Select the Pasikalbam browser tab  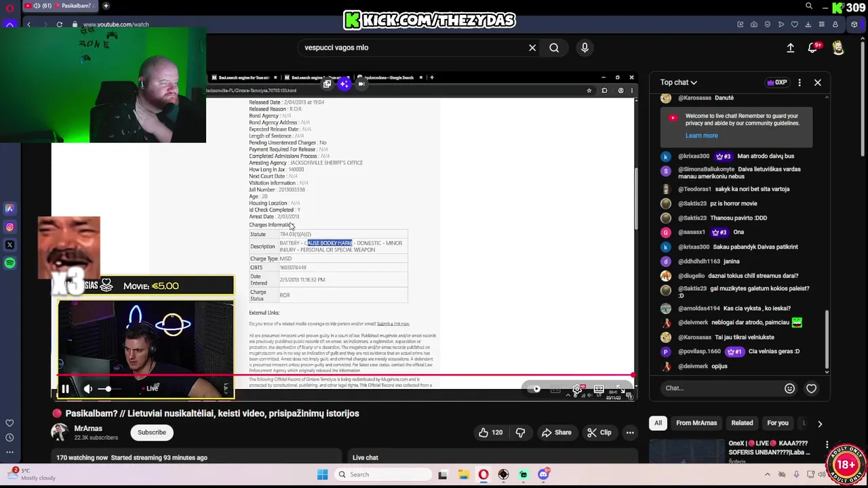click(x=59, y=5)
